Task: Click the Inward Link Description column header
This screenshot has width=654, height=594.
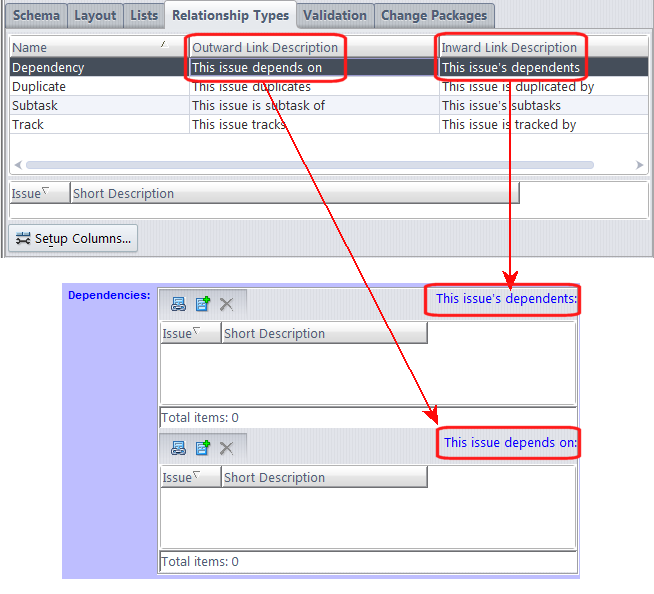Action: coord(509,47)
